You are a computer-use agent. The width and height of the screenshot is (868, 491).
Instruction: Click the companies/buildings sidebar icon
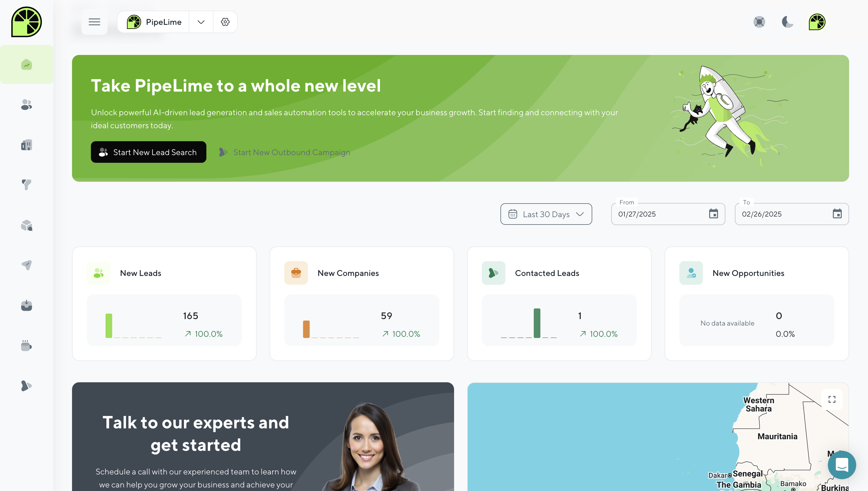27,145
